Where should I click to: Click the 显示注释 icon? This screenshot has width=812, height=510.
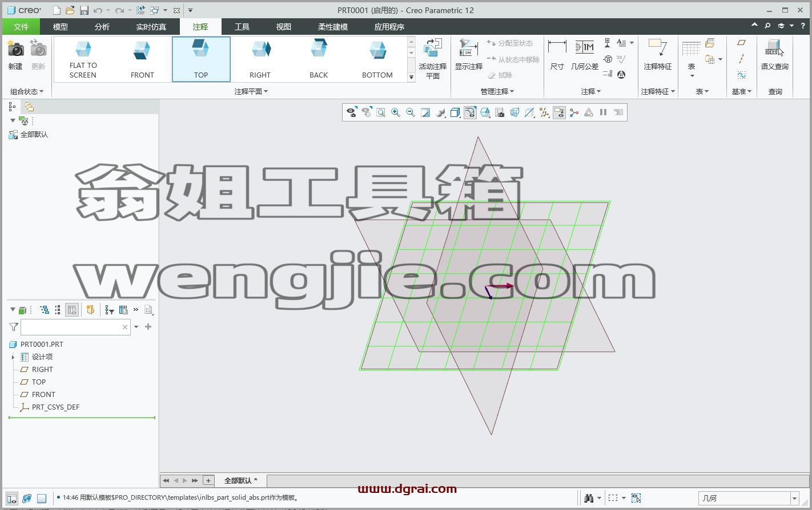[468, 48]
